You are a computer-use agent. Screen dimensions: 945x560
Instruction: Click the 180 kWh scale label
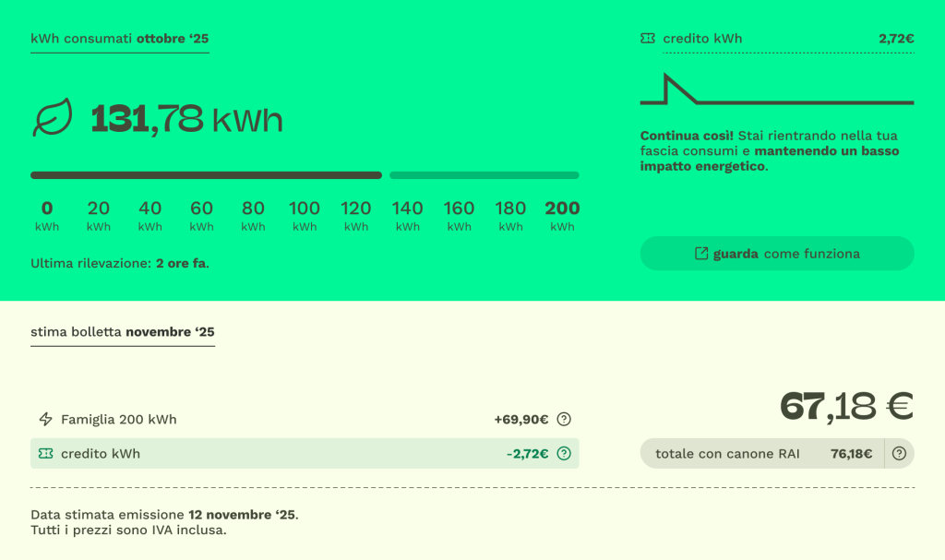pos(510,216)
